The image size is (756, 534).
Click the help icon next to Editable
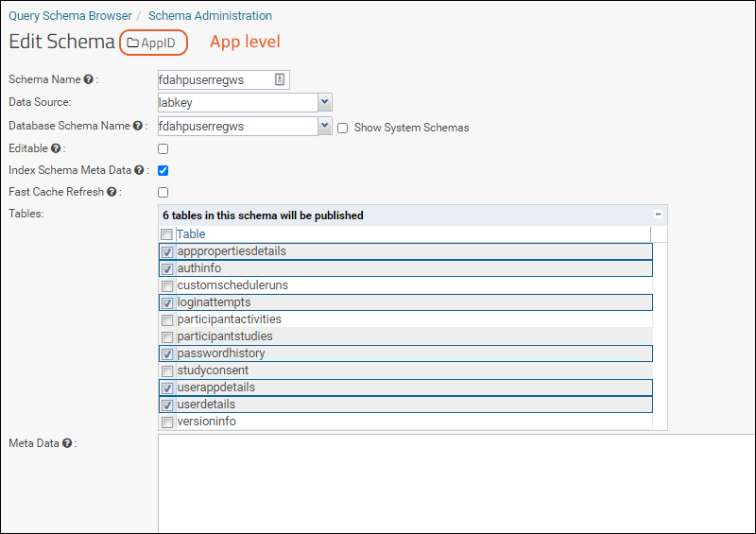[x=56, y=148]
